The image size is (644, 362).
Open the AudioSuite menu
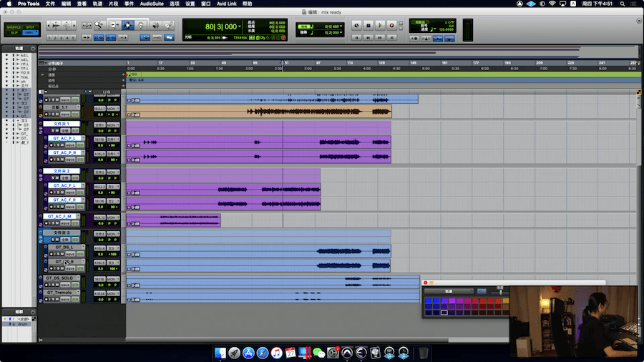[152, 4]
